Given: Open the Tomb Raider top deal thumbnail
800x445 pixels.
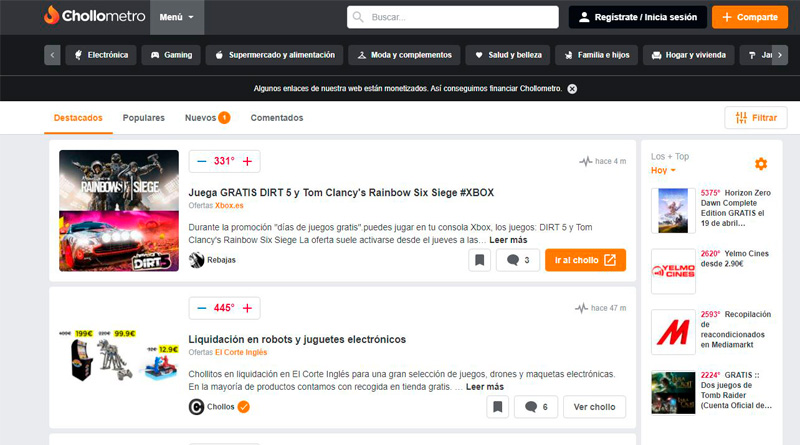Looking at the screenshot, I should [673, 393].
